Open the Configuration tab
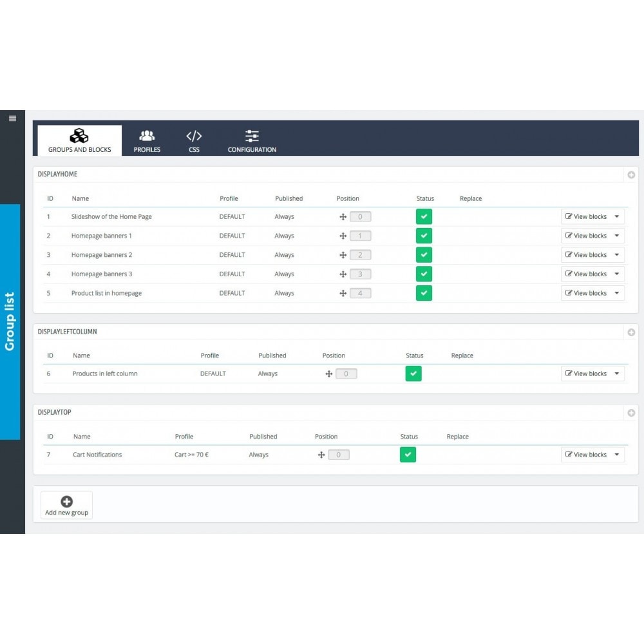 click(252, 140)
